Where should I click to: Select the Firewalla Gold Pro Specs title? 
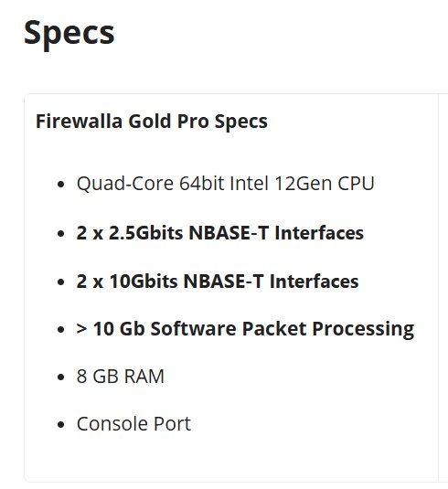(x=152, y=122)
